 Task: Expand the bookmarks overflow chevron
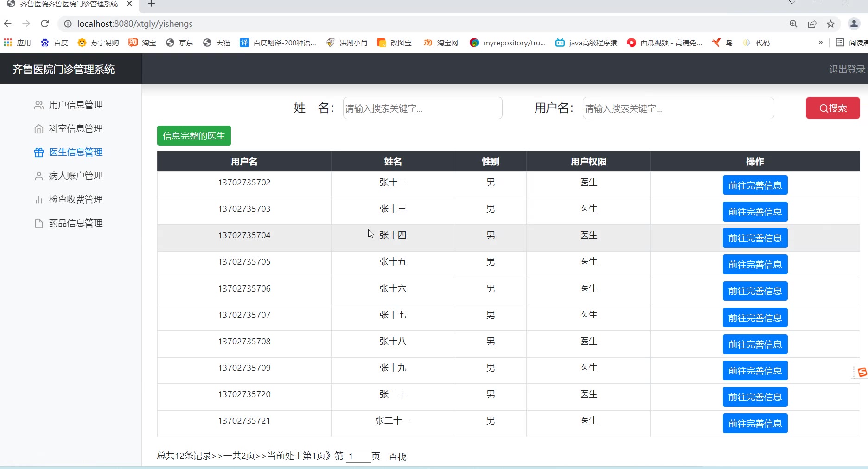(820, 43)
